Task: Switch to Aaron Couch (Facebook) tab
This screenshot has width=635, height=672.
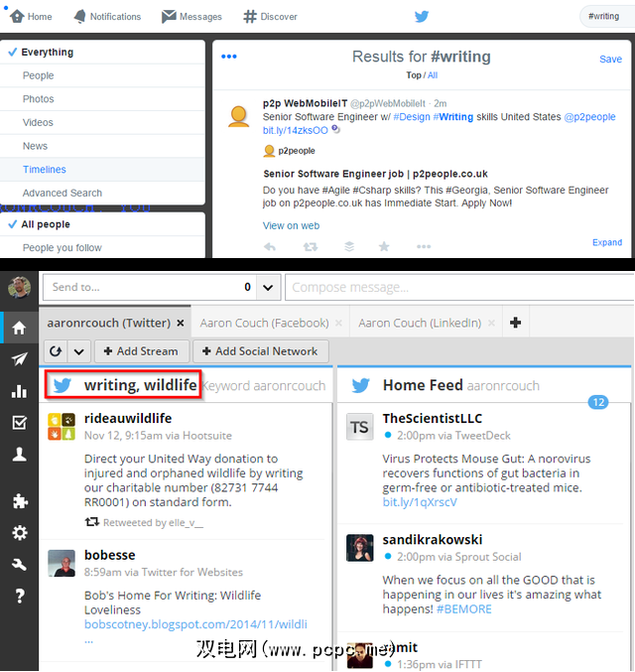Action: 264,323
